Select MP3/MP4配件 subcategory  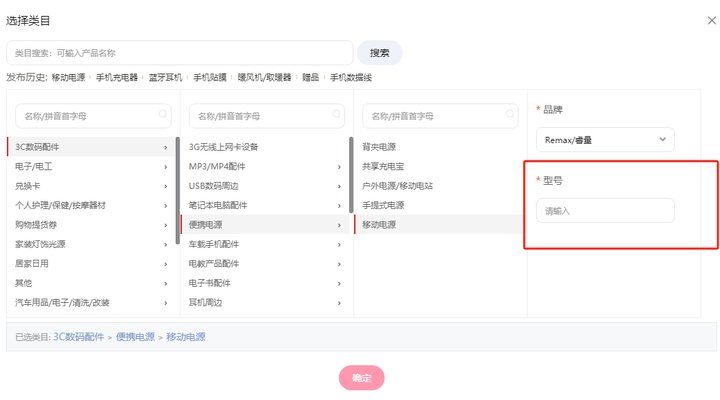(264, 166)
